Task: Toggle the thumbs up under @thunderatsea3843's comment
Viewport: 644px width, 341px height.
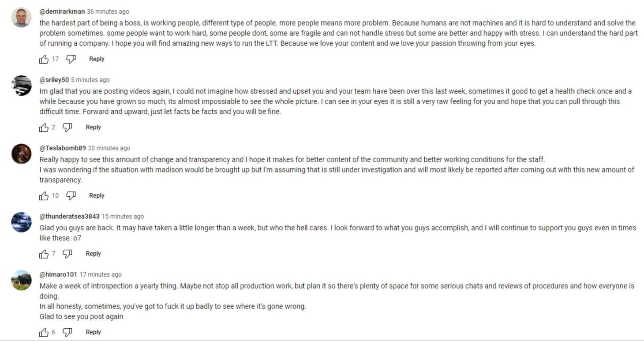Action: pos(43,254)
